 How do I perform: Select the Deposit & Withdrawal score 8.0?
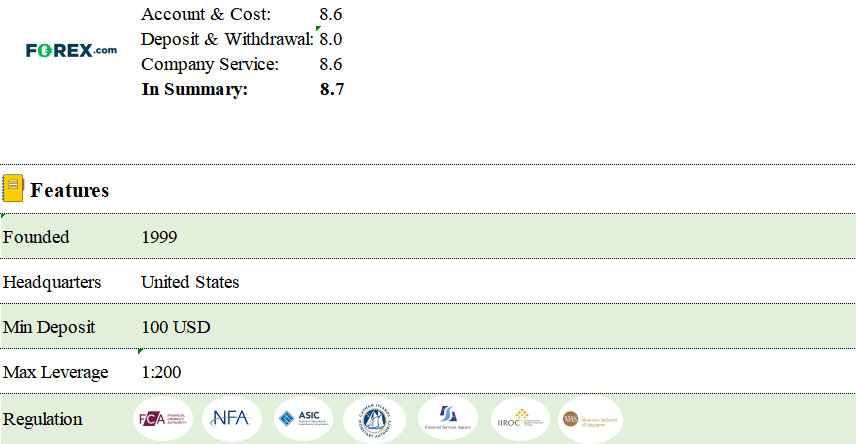click(x=331, y=39)
